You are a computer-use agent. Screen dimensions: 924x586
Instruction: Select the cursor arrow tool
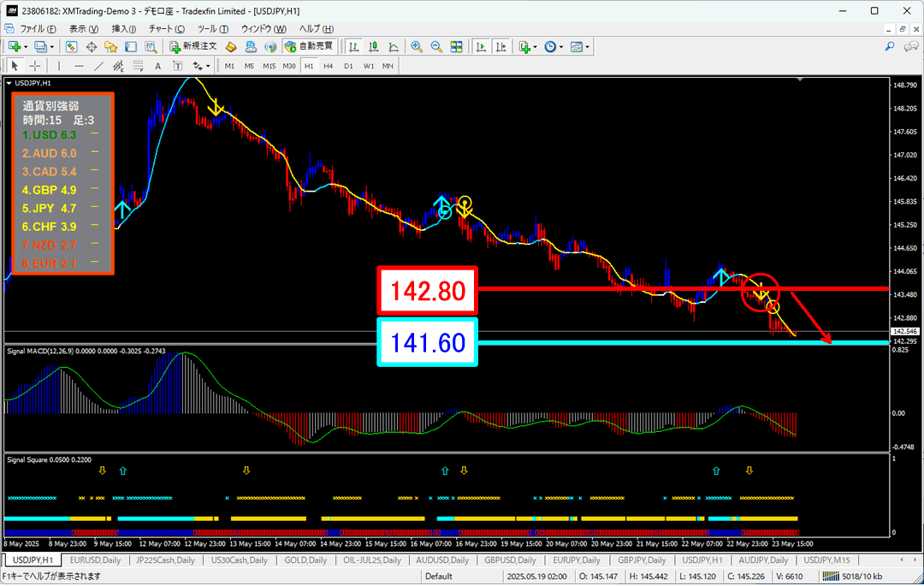point(15,66)
